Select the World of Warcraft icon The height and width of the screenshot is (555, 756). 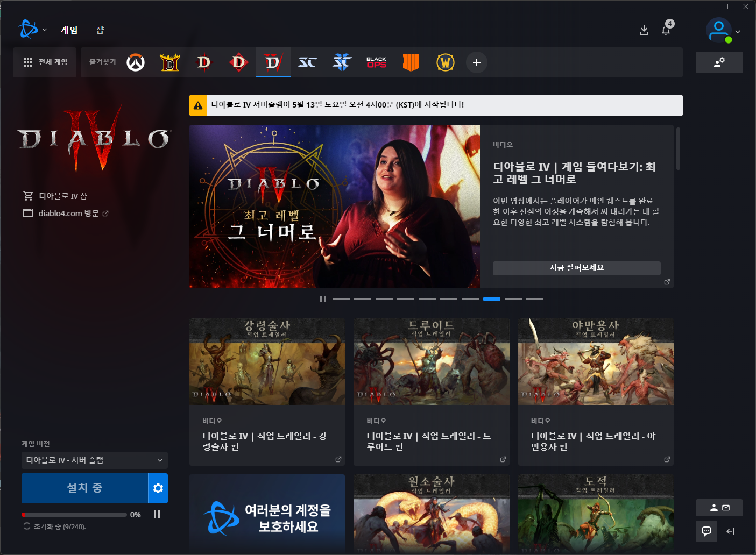tap(446, 62)
